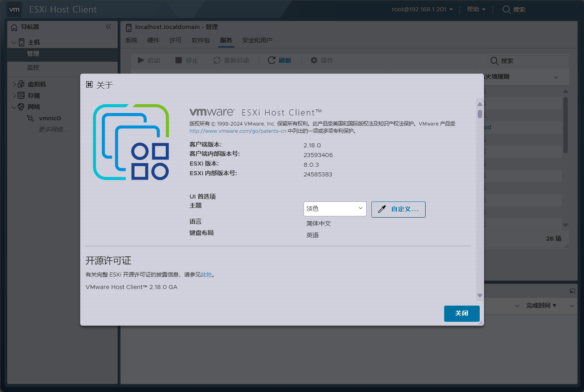
Task: Click the 启动 start service button
Action: 149,60
